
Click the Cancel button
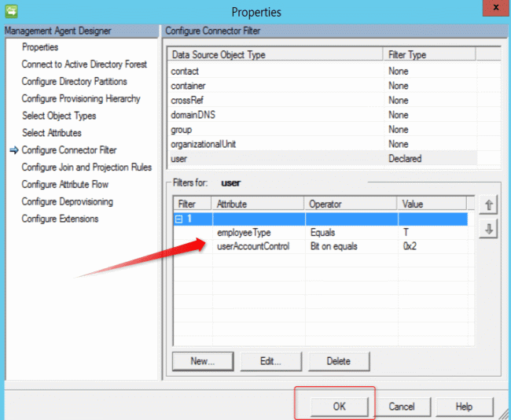[402, 407]
